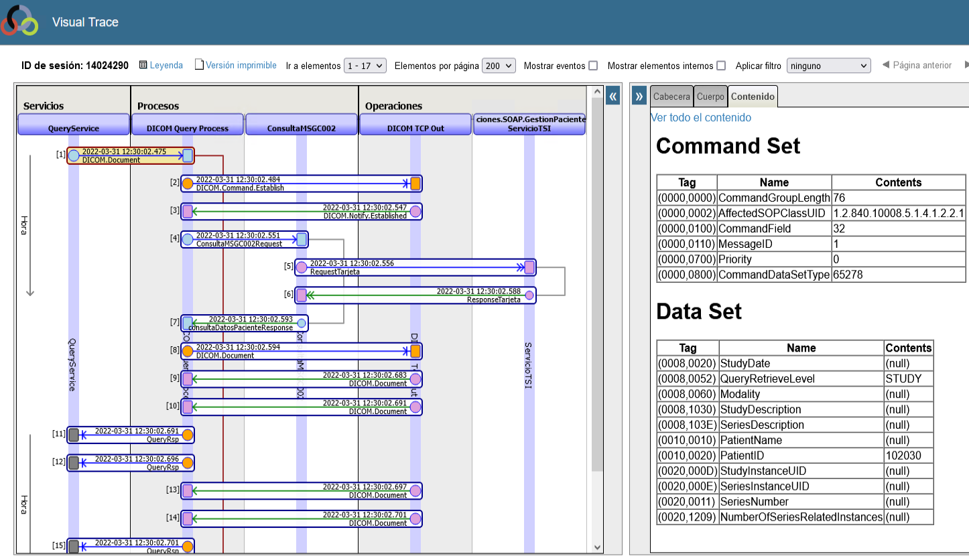This screenshot has width=969, height=560.
Task: Collapse left pane with double-chevron arrow
Action: click(612, 96)
